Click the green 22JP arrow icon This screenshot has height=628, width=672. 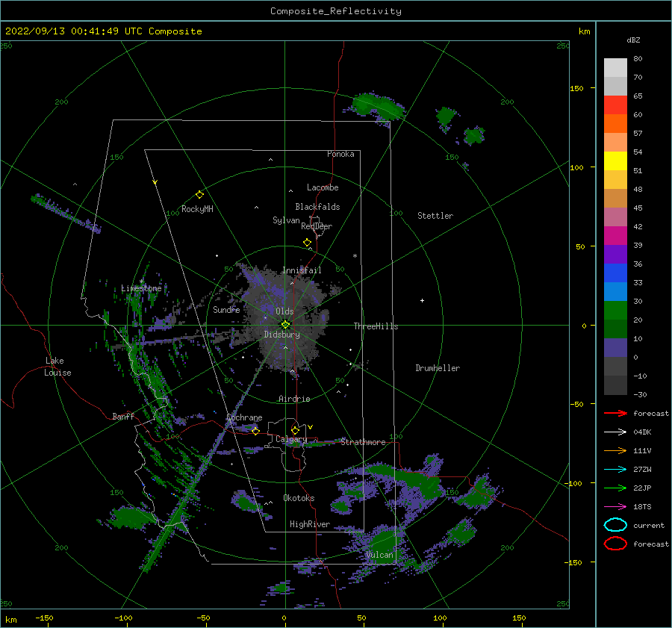click(x=615, y=488)
